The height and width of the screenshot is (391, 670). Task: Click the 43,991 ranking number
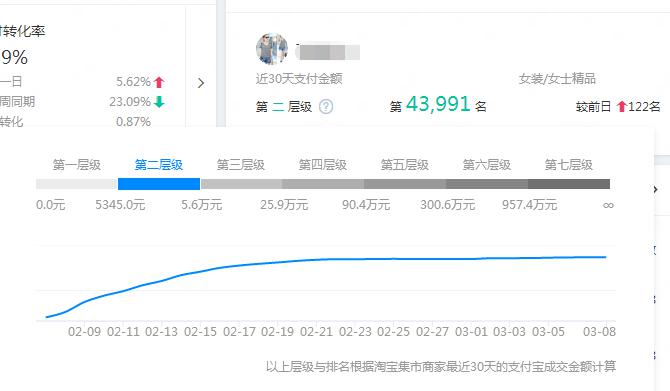pyautogui.click(x=438, y=104)
